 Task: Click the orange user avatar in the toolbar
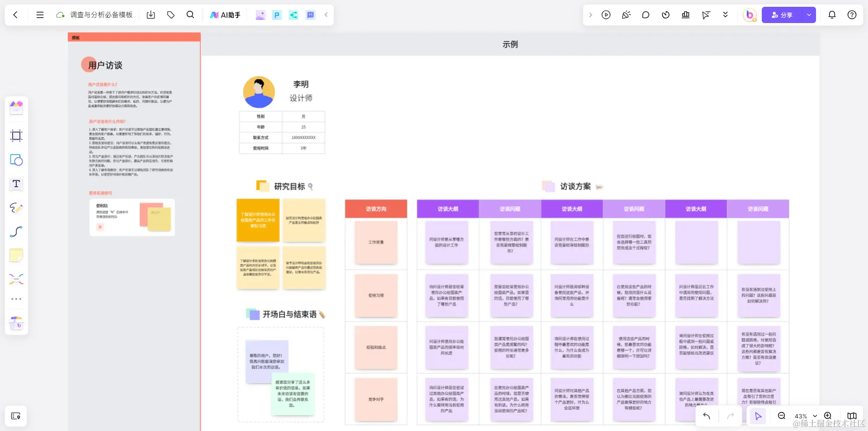(x=750, y=15)
